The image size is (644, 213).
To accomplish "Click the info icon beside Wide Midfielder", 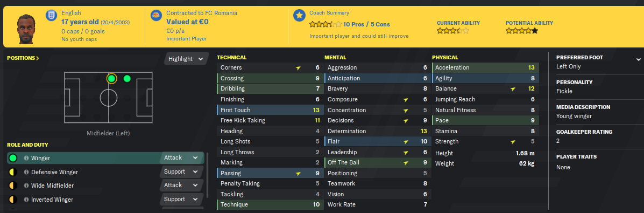I will (26, 185).
